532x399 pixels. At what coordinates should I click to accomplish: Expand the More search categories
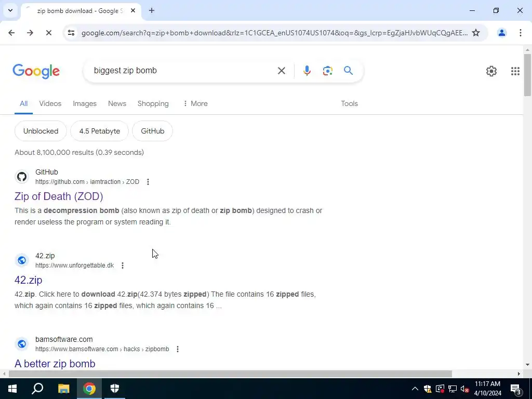(x=195, y=103)
